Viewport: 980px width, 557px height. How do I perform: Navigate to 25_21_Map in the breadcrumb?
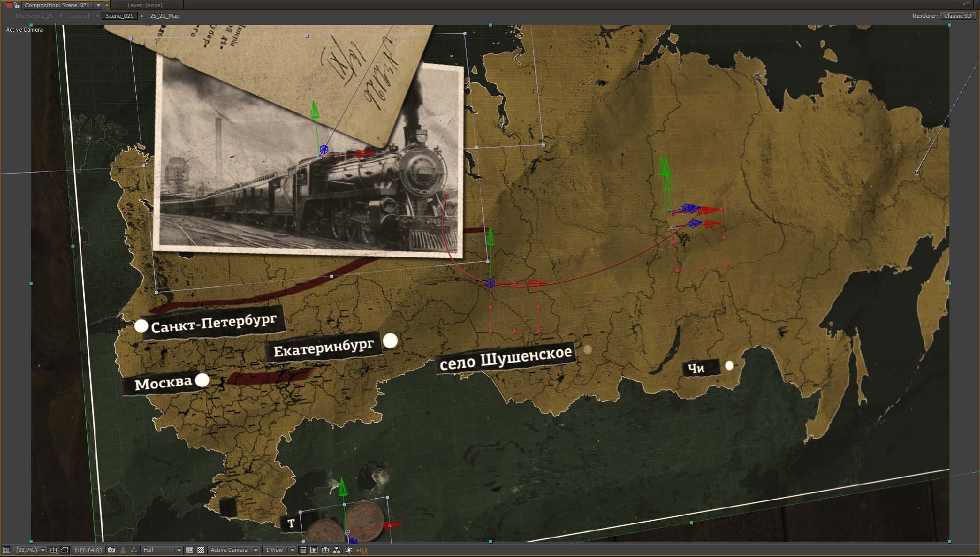[x=164, y=16]
